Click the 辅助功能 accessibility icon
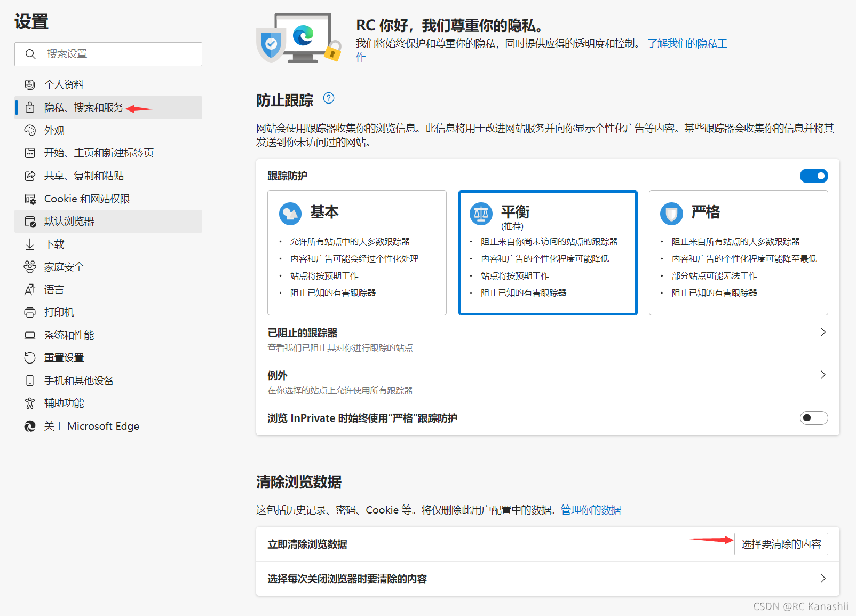Screen dimensions: 856x616 (x=30, y=403)
